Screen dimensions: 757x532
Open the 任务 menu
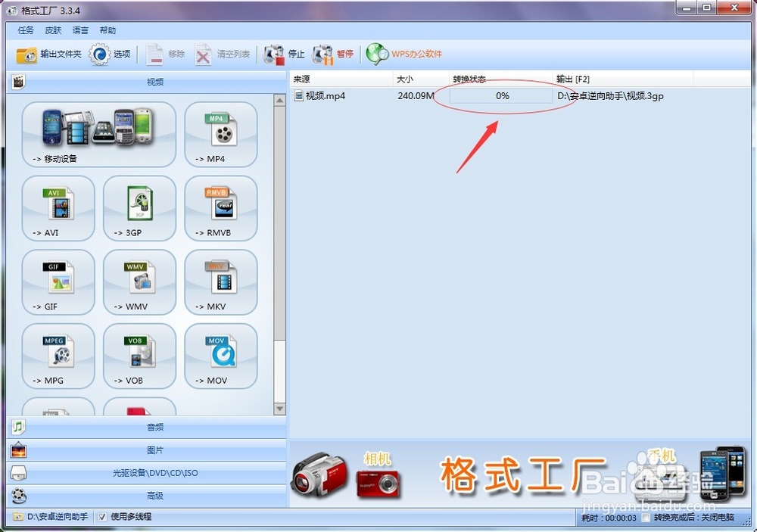[x=26, y=30]
